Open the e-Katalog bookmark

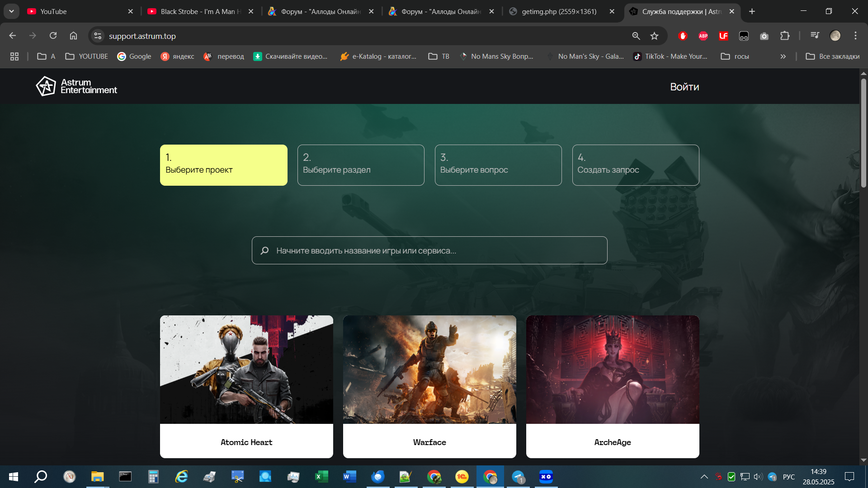tap(378, 56)
